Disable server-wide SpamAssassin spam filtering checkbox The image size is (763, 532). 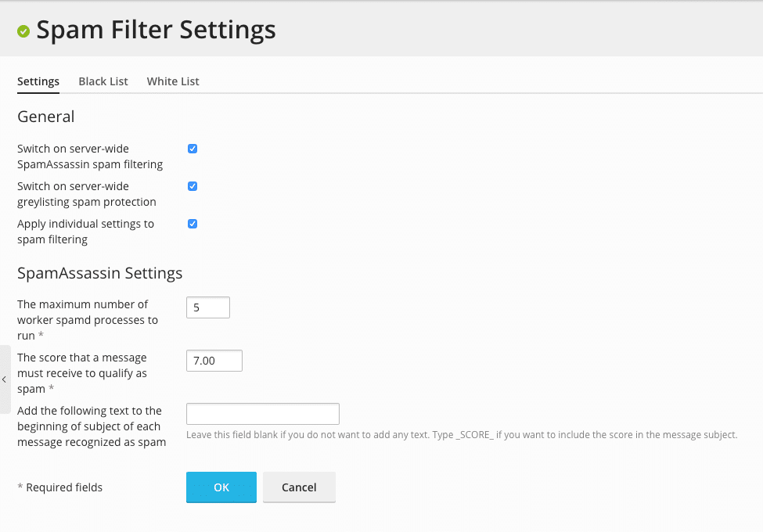(x=193, y=149)
